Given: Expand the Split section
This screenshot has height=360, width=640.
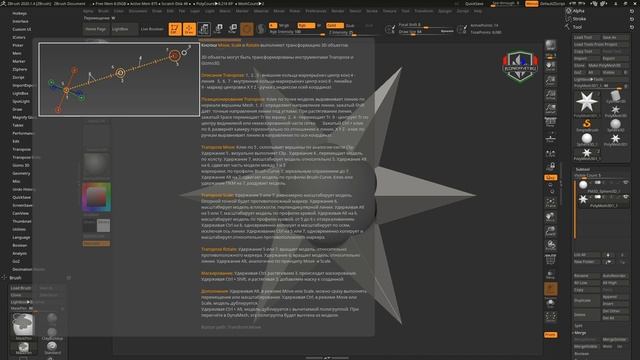Looking at the screenshot, I should (578, 326).
